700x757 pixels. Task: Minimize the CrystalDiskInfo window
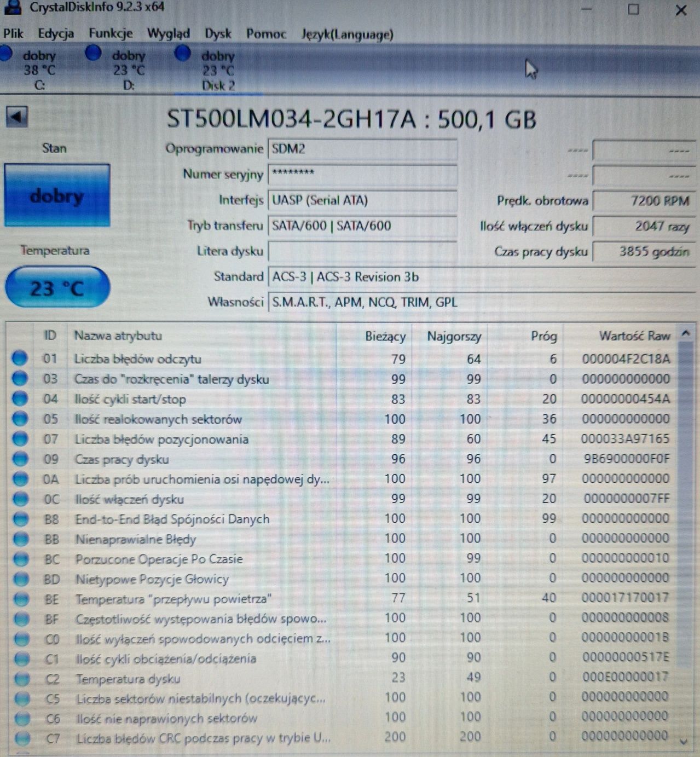coord(586,10)
